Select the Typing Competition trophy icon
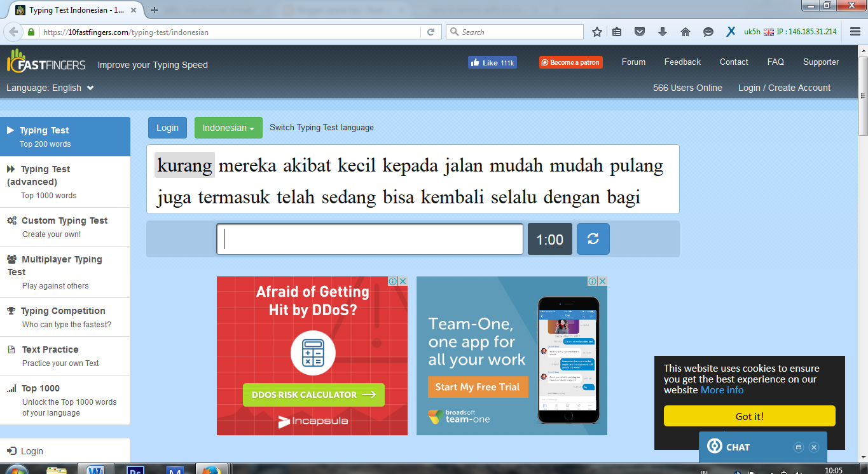This screenshot has width=868, height=474. (x=11, y=311)
